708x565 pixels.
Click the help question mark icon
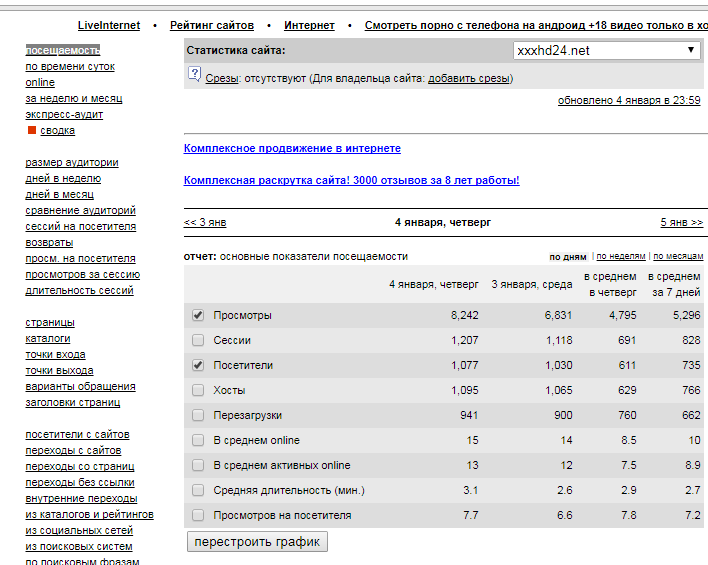point(195,74)
